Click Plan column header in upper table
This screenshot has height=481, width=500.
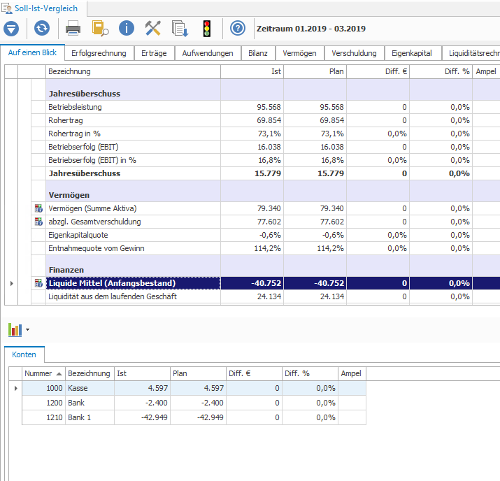pos(315,71)
